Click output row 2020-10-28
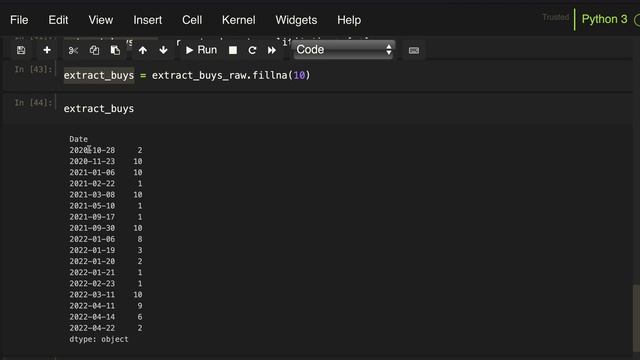Screen dimensions: 640x360 pos(106,150)
